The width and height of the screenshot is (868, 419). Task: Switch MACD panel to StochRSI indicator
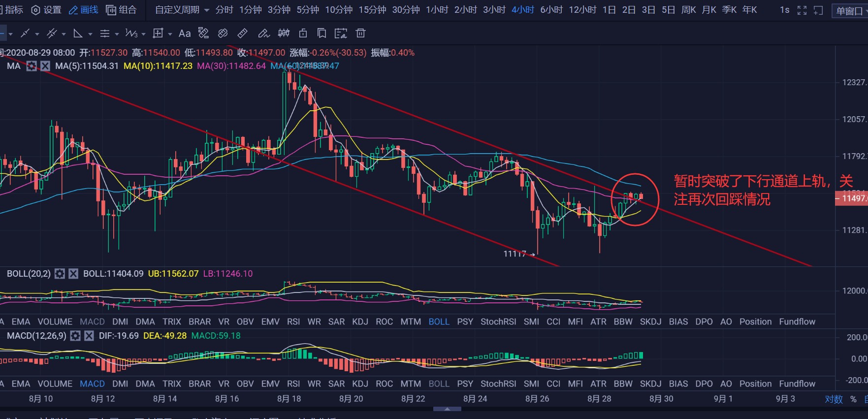(x=498, y=384)
